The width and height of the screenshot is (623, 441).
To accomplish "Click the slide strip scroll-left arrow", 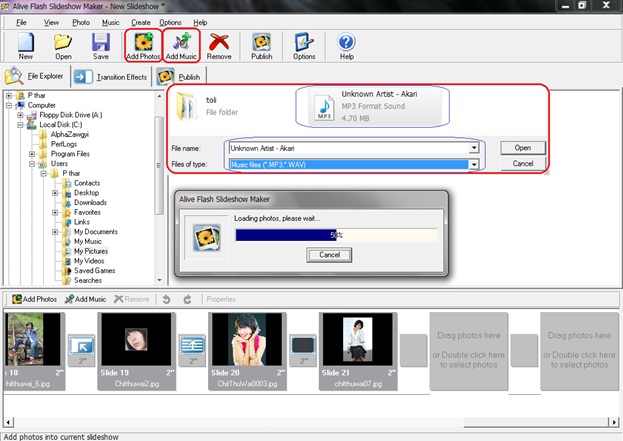I will click(x=8, y=422).
